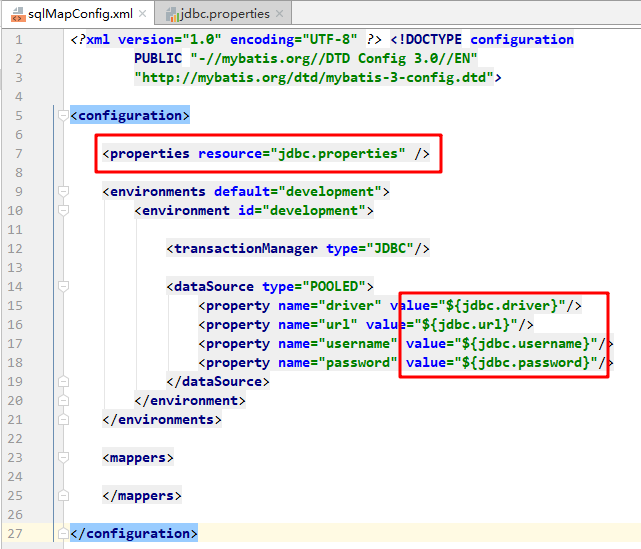The height and width of the screenshot is (549, 641).
Task: Click the ${jdbc.username} value
Action: click(x=526, y=344)
